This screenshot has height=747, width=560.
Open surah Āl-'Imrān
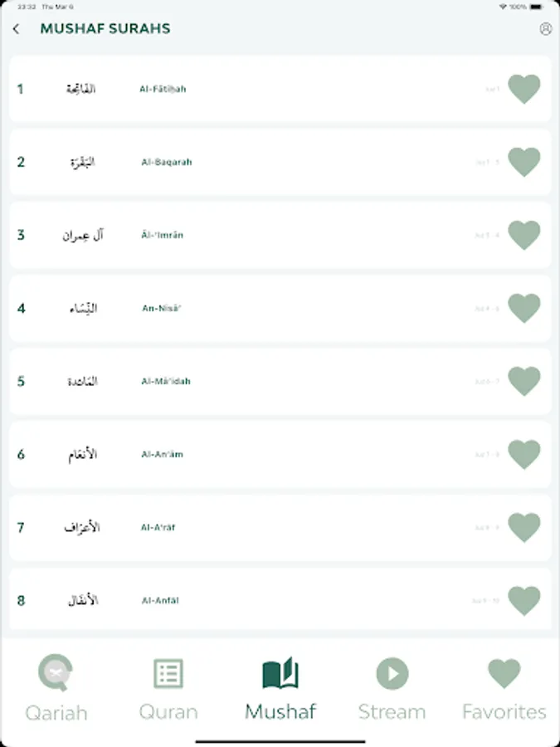tap(249, 235)
